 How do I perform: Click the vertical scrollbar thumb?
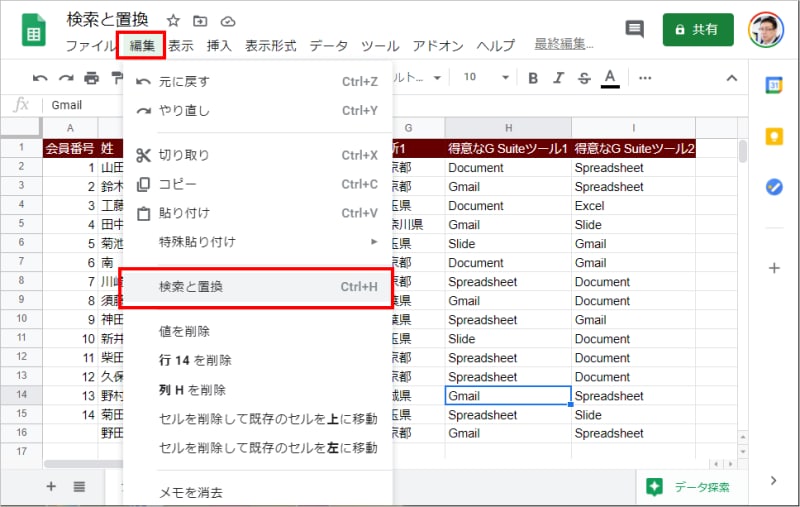[x=743, y=151]
